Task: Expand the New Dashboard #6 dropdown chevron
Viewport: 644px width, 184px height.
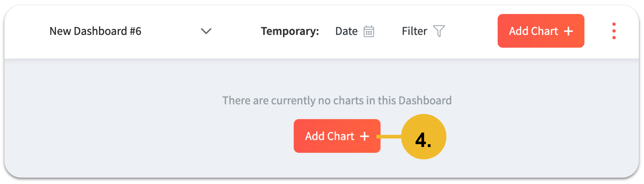Action: pyautogui.click(x=206, y=31)
